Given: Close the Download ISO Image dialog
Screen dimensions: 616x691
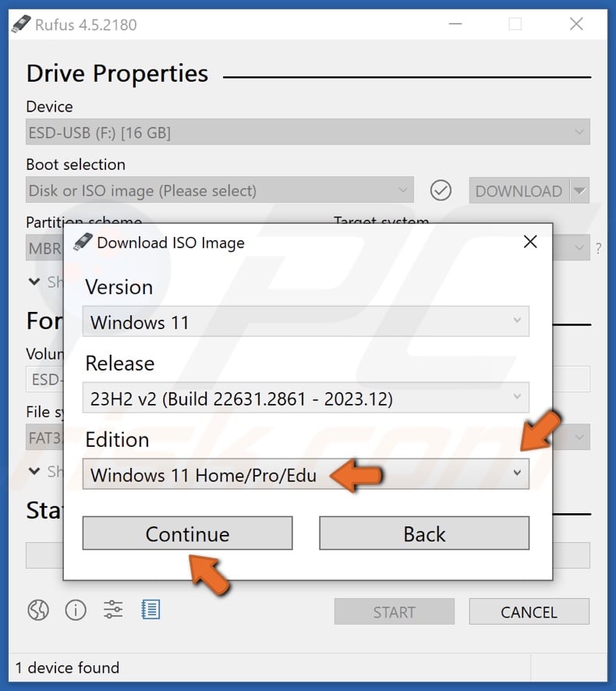Looking at the screenshot, I should pos(530,242).
